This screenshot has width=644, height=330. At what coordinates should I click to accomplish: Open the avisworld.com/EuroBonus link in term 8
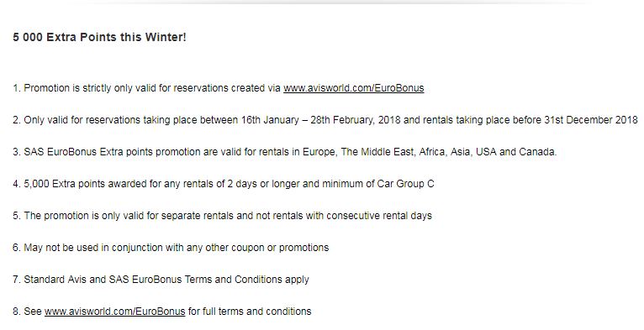[x=114, y=312]
